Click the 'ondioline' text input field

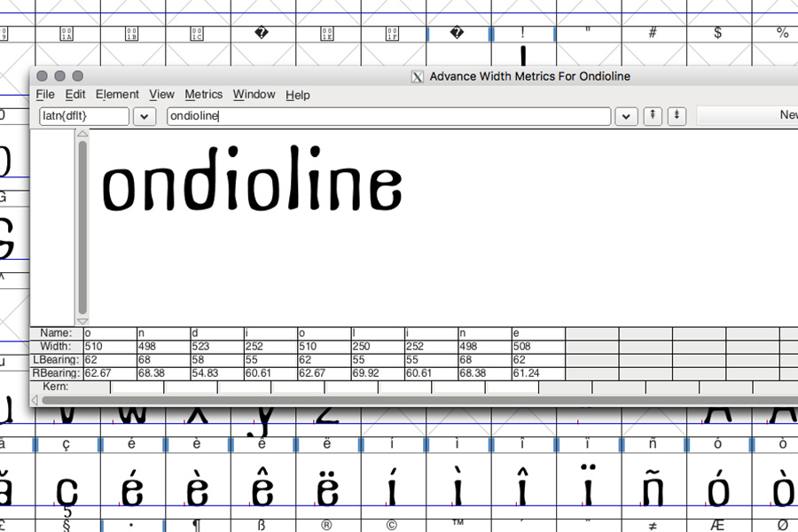tap(389, 116)
